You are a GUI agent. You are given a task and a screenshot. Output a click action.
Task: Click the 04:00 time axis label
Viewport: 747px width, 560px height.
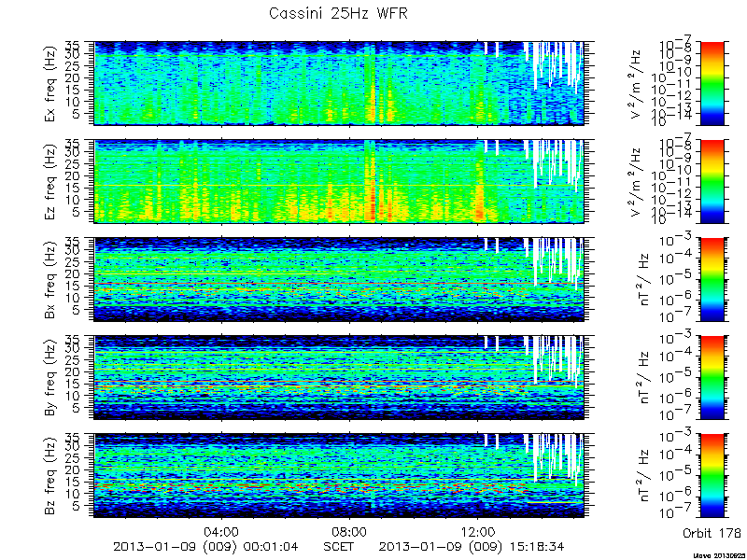221,532
